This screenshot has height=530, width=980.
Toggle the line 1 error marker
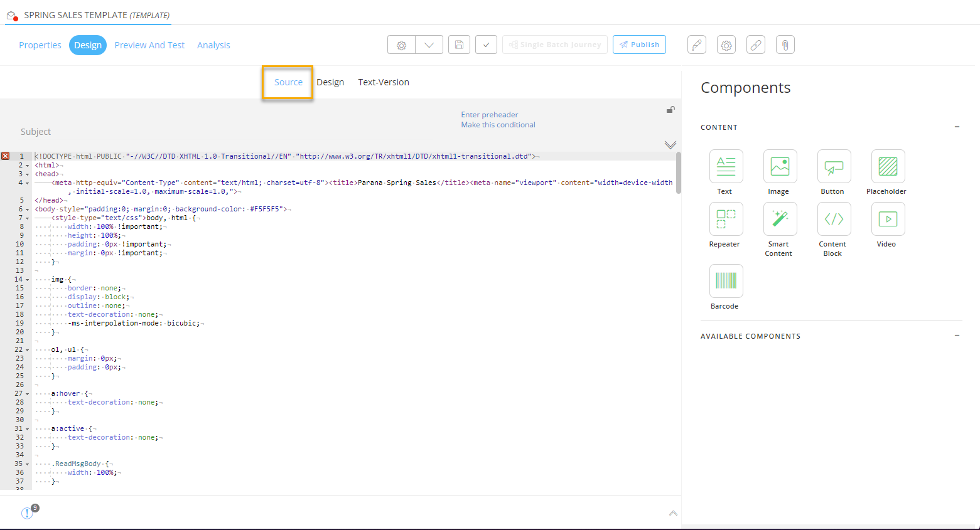(6, 156)
